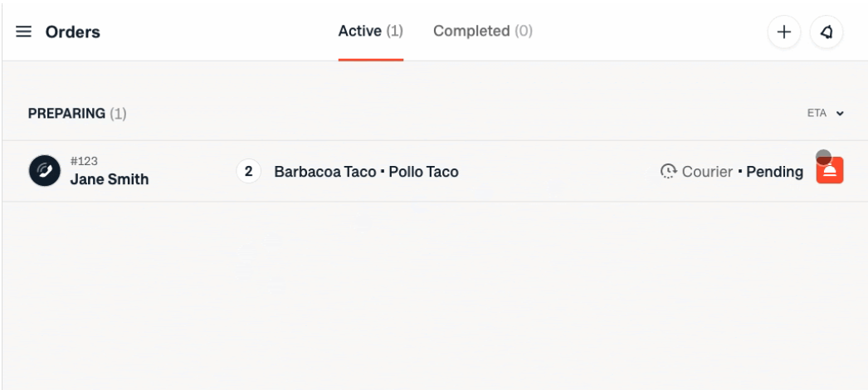Select the Barbacoa Taco · Pollo Taco items
The width and height of the screenshot is (868, 390).
[366, 172]
